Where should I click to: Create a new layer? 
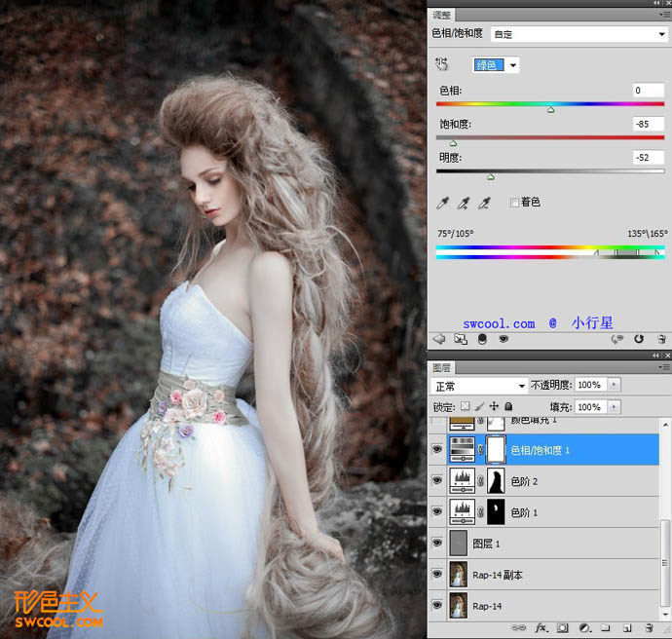(x=626, y=628)
